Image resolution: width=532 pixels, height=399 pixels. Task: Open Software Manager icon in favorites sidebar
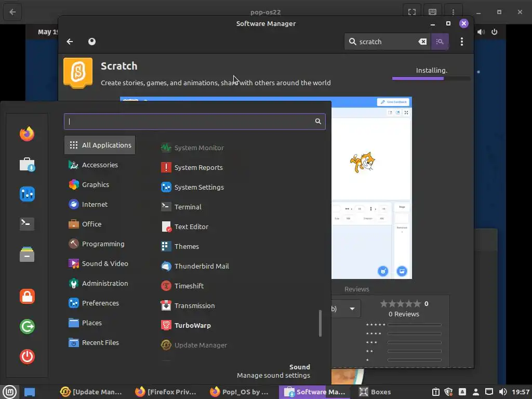[27, 164]
